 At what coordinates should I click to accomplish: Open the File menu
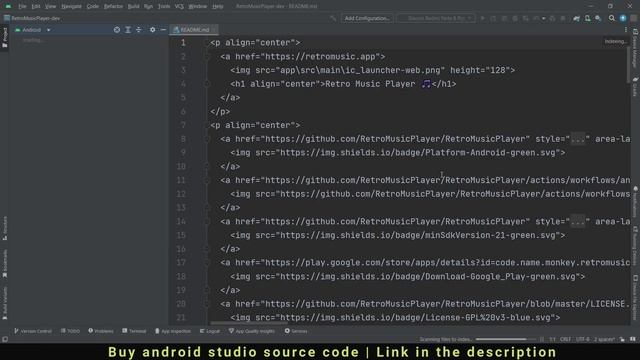click(x=22, y=6)
